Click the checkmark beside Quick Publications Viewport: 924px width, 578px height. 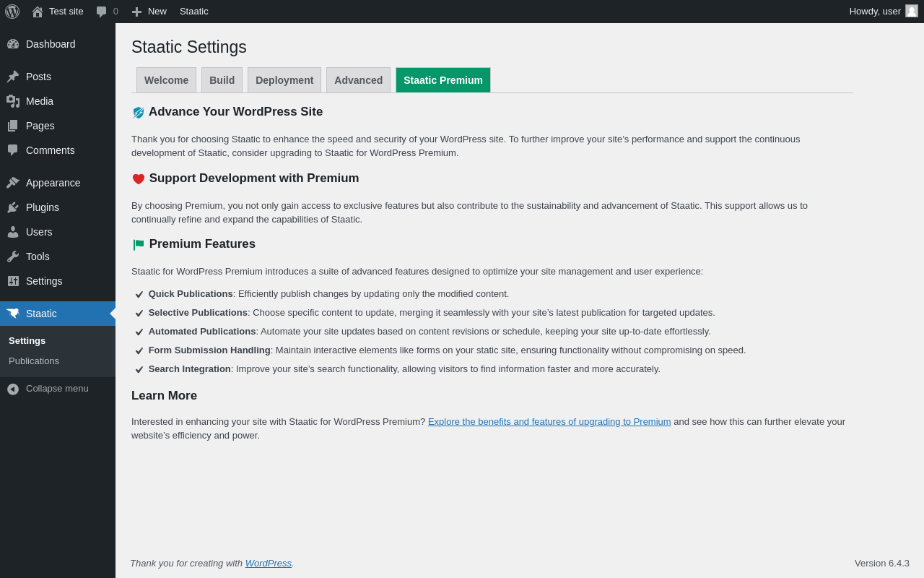coord(139,295)
